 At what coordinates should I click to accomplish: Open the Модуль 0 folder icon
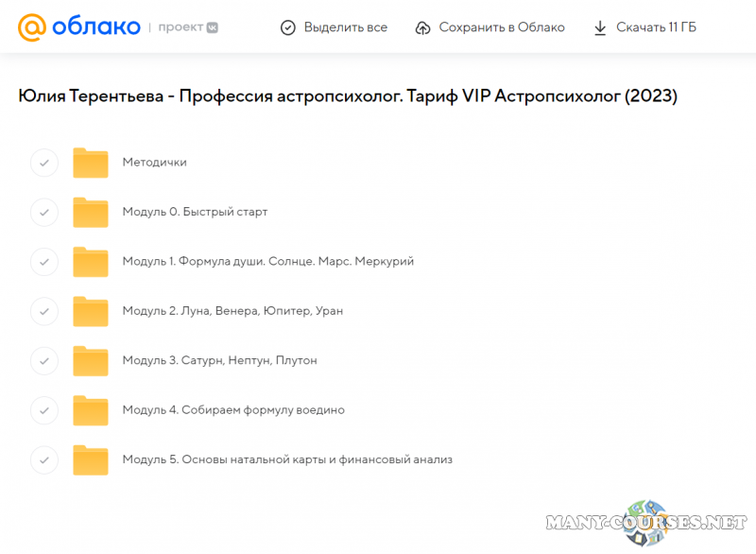[91, 212]
